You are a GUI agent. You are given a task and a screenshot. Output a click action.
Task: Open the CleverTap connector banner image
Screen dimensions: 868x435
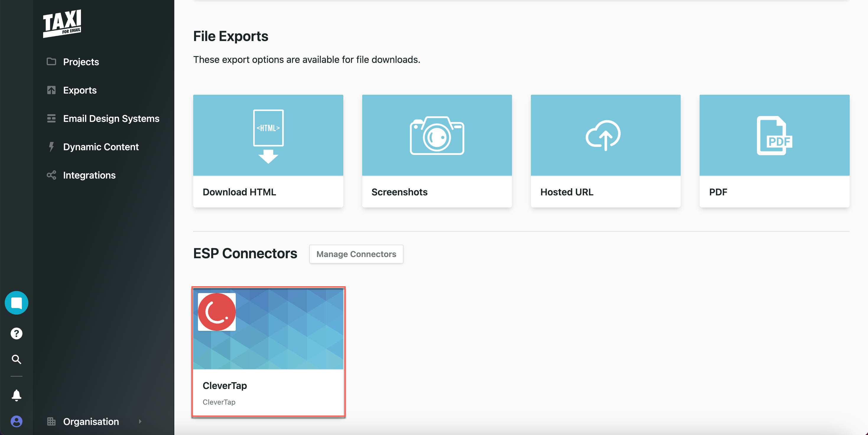(268, 329)
